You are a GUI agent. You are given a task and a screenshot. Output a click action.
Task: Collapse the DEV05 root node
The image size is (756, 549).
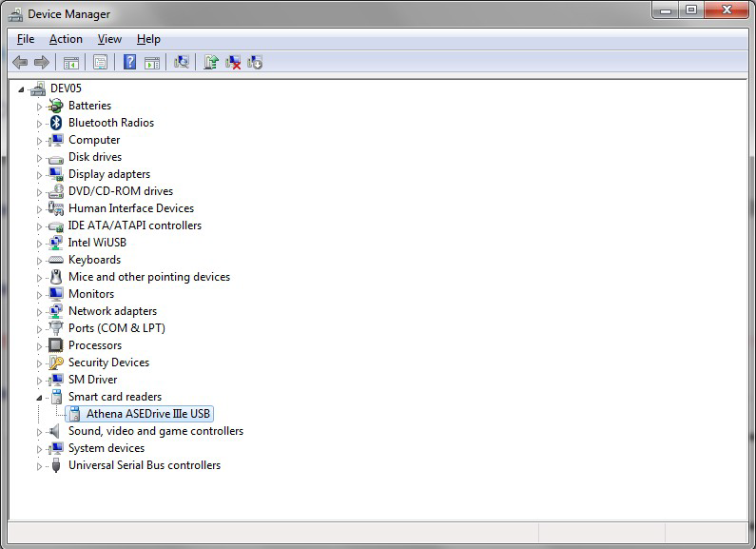pos(23,88)
